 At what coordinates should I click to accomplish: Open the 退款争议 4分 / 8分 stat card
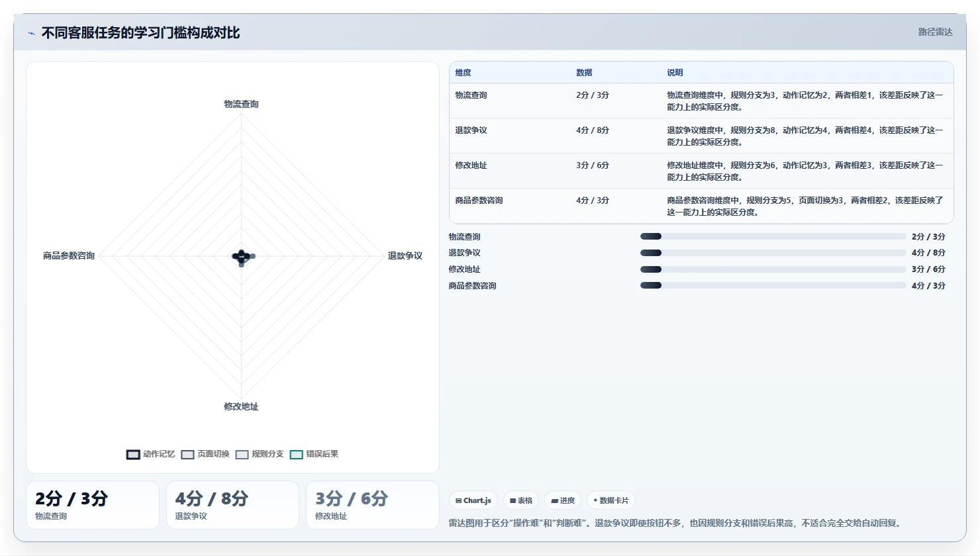pyautogui.click(x=232, y=505)
